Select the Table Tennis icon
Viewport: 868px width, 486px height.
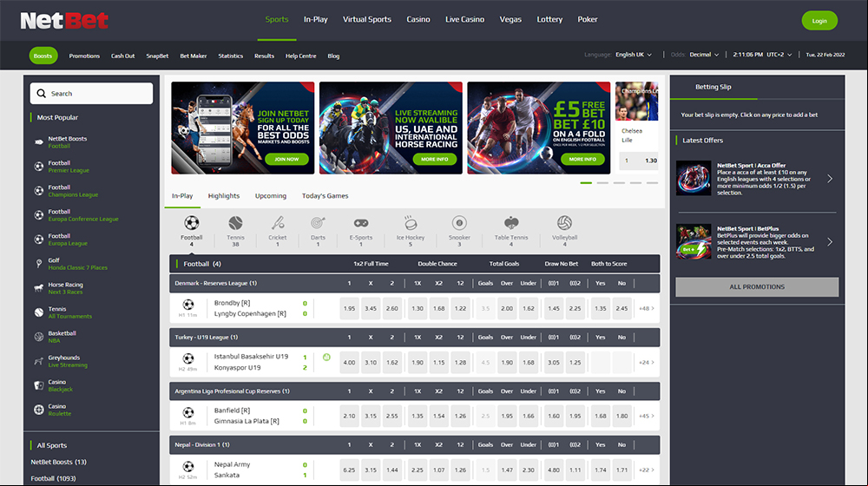coord(511,223)
